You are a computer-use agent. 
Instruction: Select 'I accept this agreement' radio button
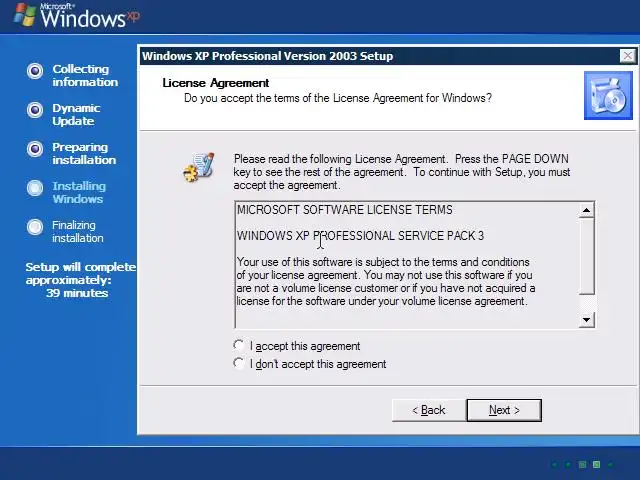click(239, 345)
